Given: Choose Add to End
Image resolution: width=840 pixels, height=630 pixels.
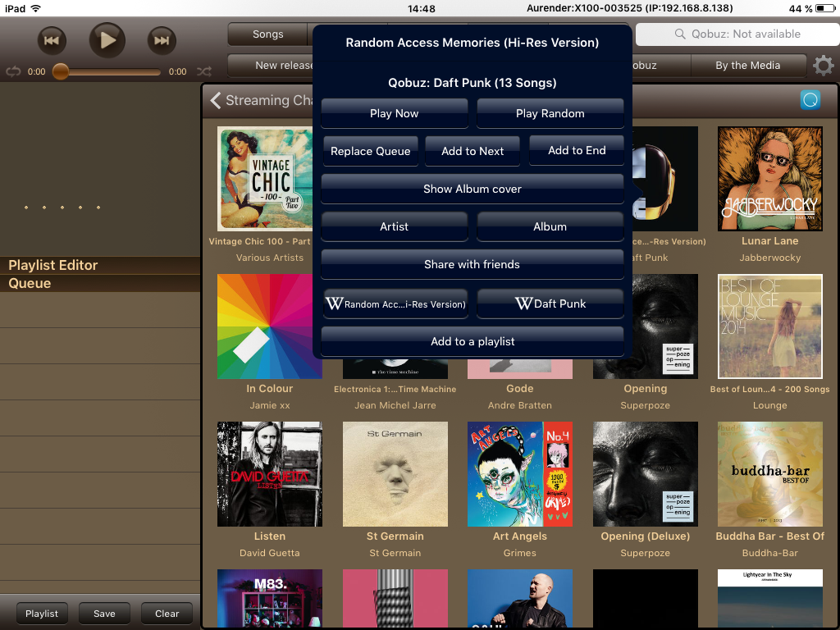Looking at the screenshot, I should pyautogui.click(x=577, y=151).
